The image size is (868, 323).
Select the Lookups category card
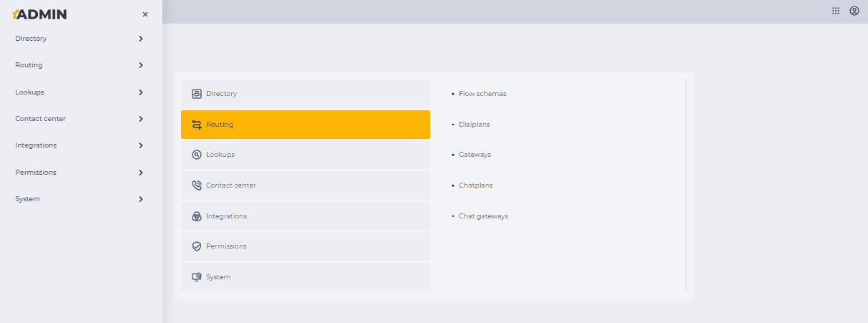(x=306, y=155)
